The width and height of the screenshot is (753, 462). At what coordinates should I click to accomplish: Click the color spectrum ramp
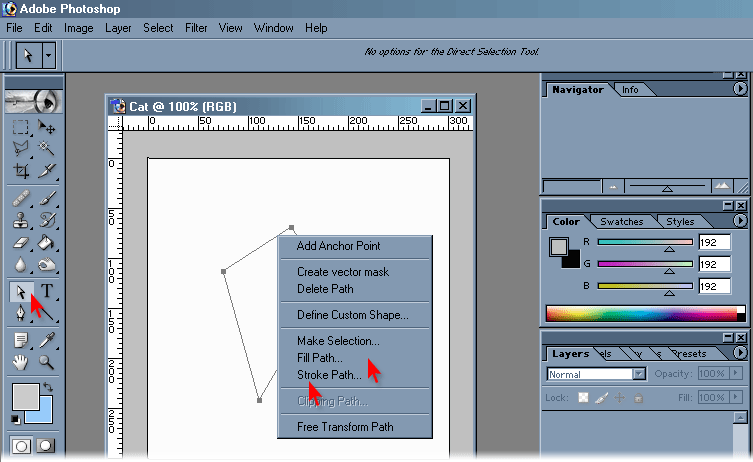pos(645,314)
